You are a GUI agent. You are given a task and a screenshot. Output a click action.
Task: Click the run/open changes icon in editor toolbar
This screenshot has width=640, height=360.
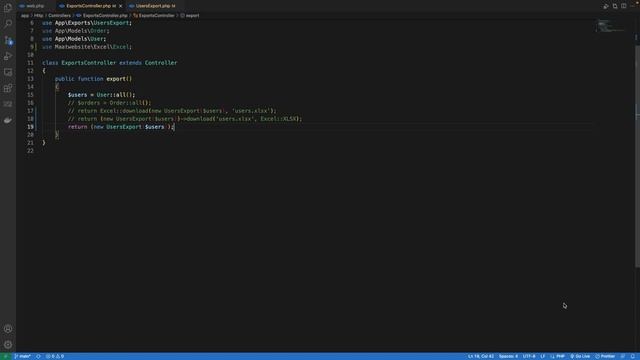click(x=615, y=6)
